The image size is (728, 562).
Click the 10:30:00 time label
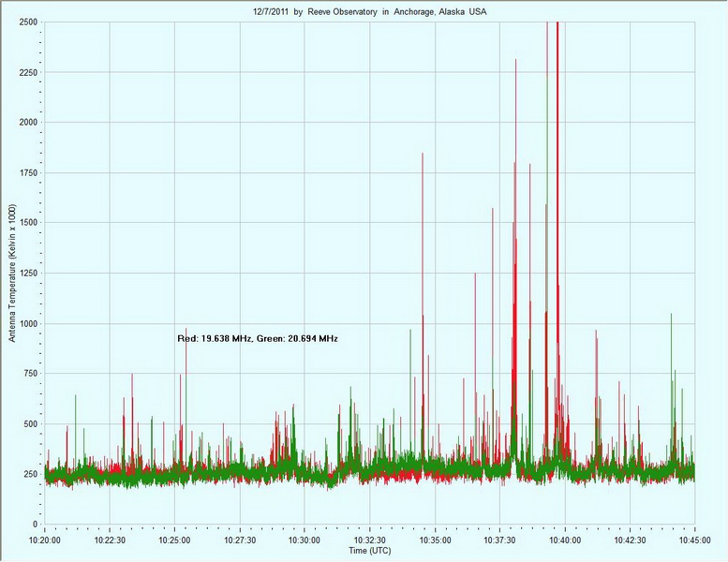click(305, 540)
